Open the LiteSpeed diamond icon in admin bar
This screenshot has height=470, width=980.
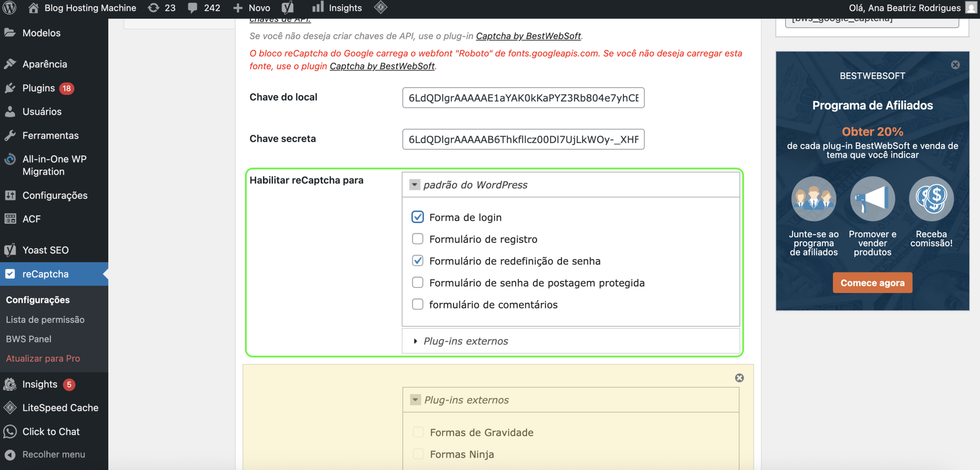[x=381, y=7]
